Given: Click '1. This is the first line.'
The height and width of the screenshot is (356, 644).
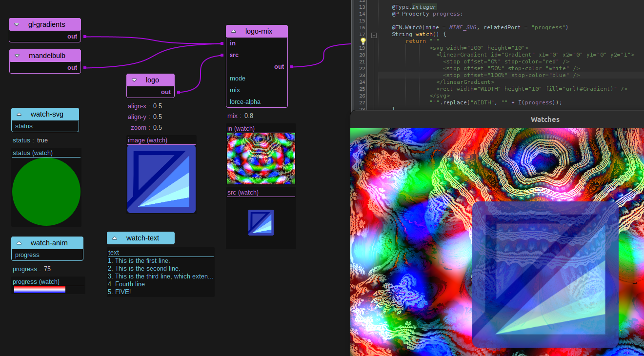Looking at the screenshot, I should (139, 261).
